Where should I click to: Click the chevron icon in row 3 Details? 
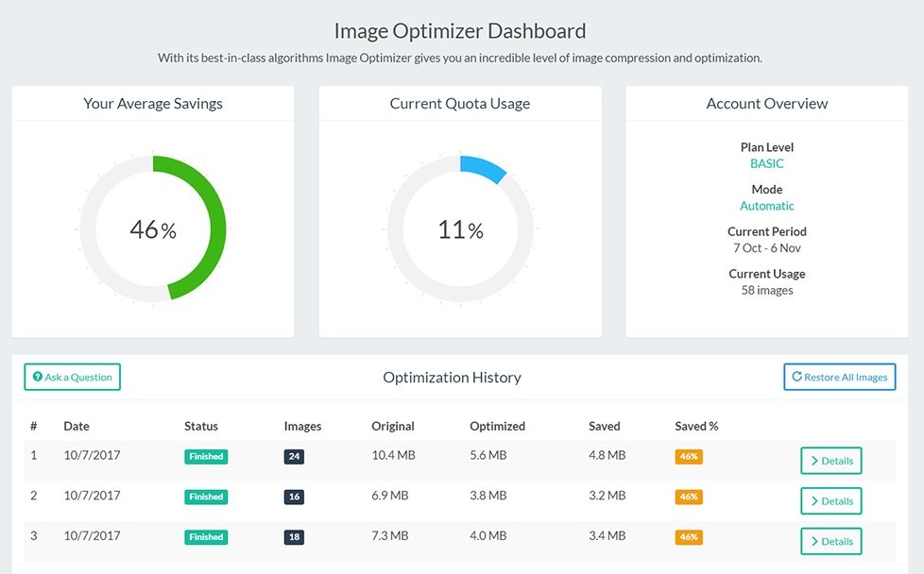[x=814, y=541]
